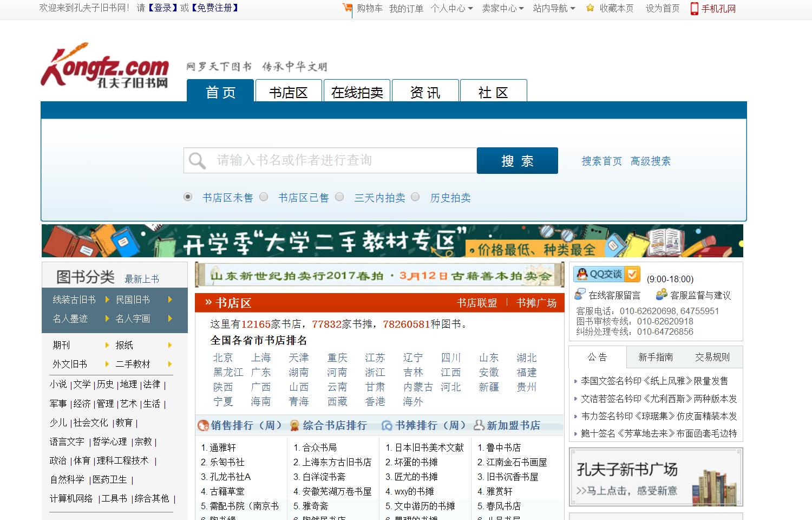
Task: Click the shopping cart icon
Action: pos(346,8)
